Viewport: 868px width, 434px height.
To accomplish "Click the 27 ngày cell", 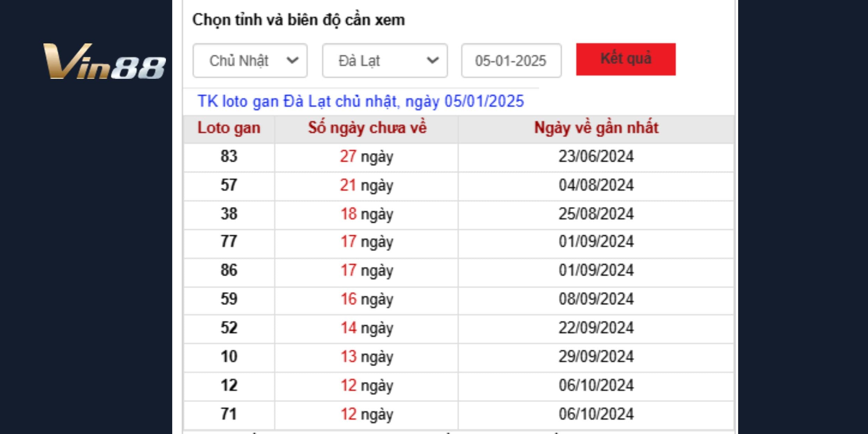I will point(367,157).
